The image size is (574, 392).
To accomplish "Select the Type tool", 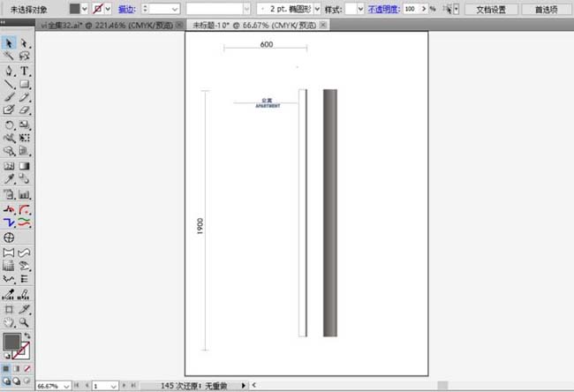I will 24,71.
